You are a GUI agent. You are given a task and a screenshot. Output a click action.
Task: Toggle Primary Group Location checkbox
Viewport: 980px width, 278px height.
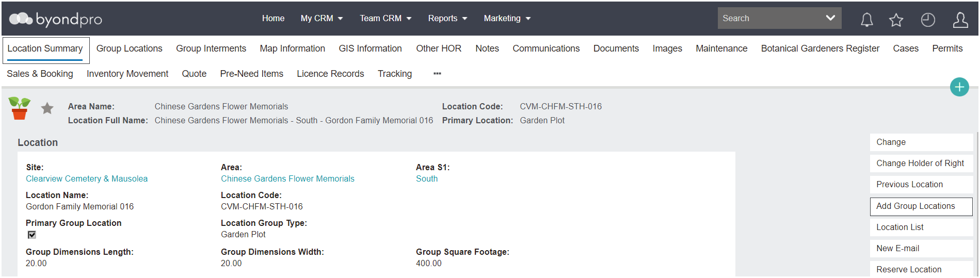coord(32,235)
